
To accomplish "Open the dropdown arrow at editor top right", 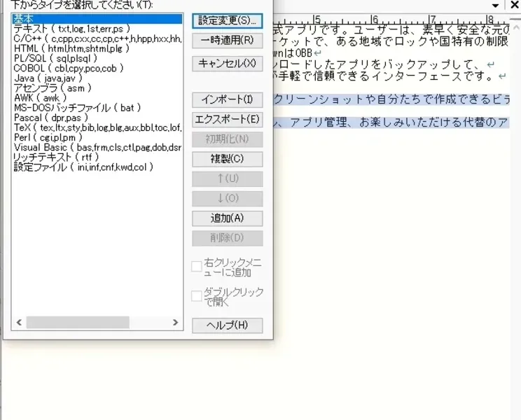I will [495, 6].
